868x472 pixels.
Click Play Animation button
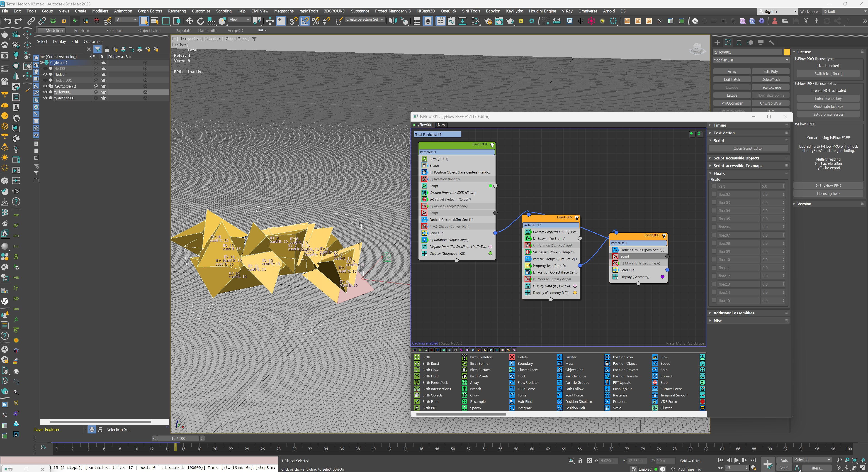[737, 460]
